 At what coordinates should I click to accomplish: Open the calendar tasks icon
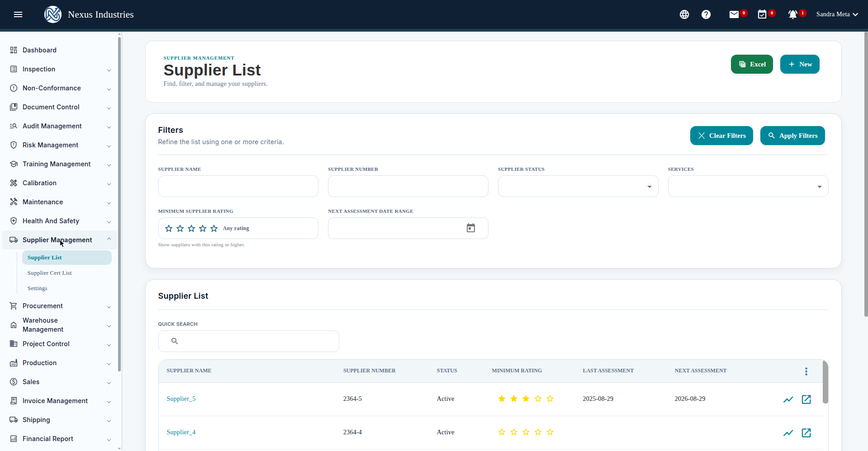click(762, 14)
